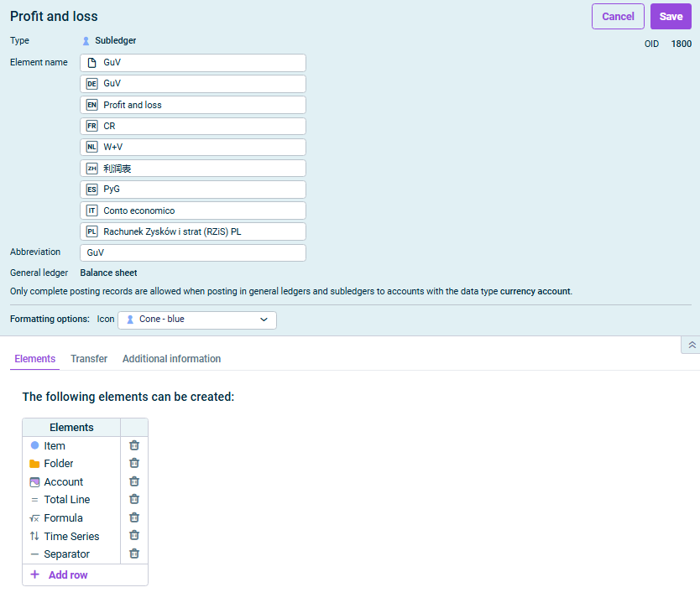Viewport: 700px width, 603px height.
Task: Delete the Folder element row
Action: (134, 463)
